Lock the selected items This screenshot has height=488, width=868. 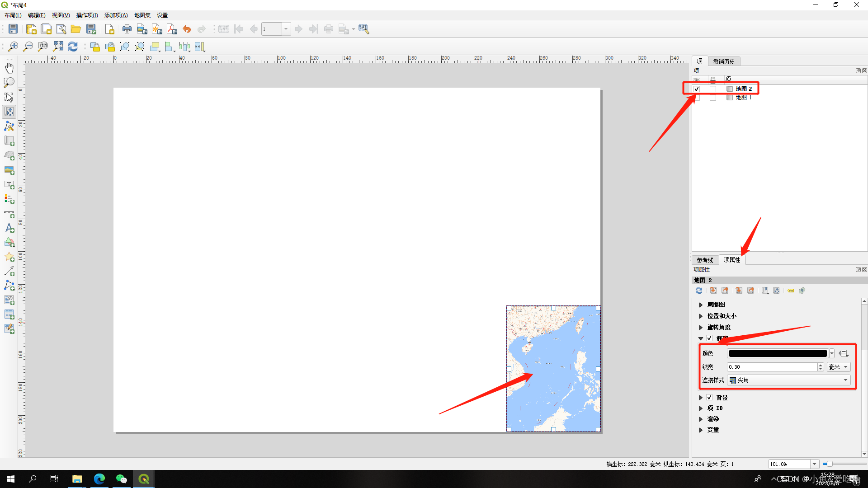click(95, 47)
